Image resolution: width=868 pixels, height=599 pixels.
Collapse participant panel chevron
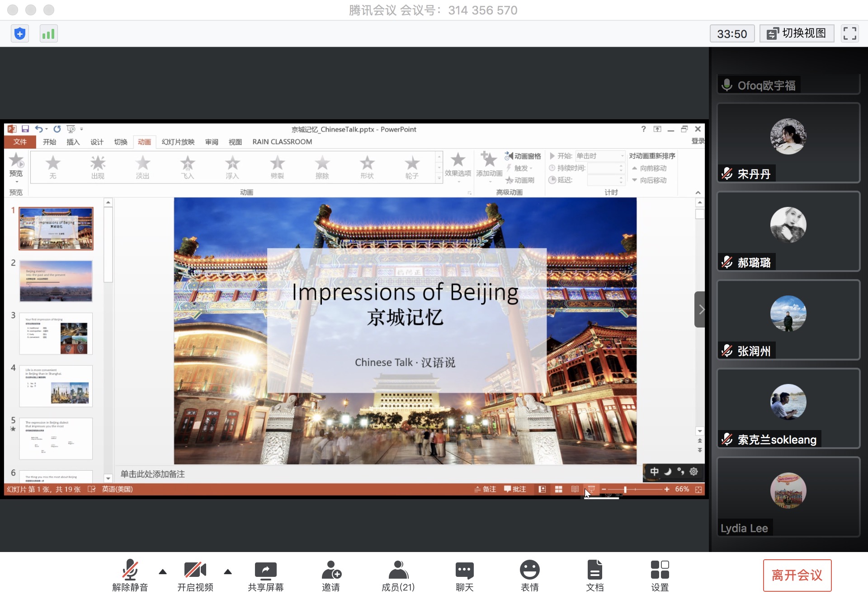coord(700,309)
